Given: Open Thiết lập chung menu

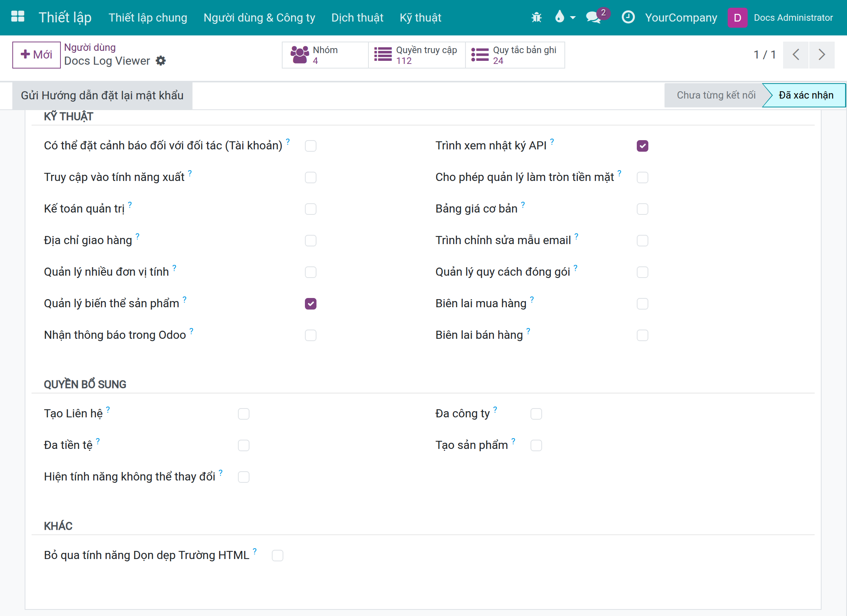Looking at the screenshot, I should [x=148, y=18].
